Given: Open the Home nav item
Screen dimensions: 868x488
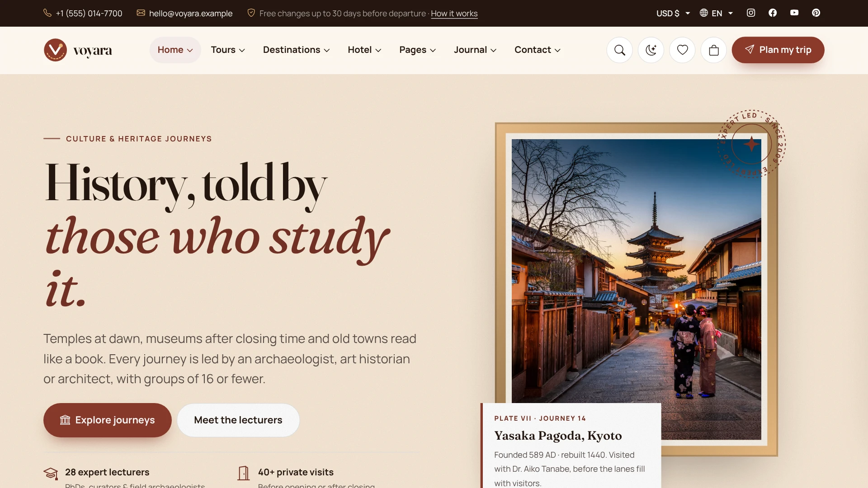Looking at the screenshot, I should click(x=175, y=50).
